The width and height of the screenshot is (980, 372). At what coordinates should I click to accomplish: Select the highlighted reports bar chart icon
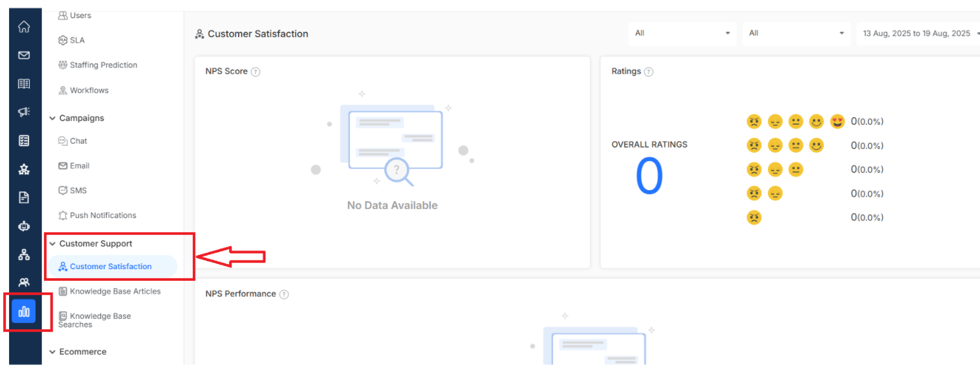(x=24, y=312)
